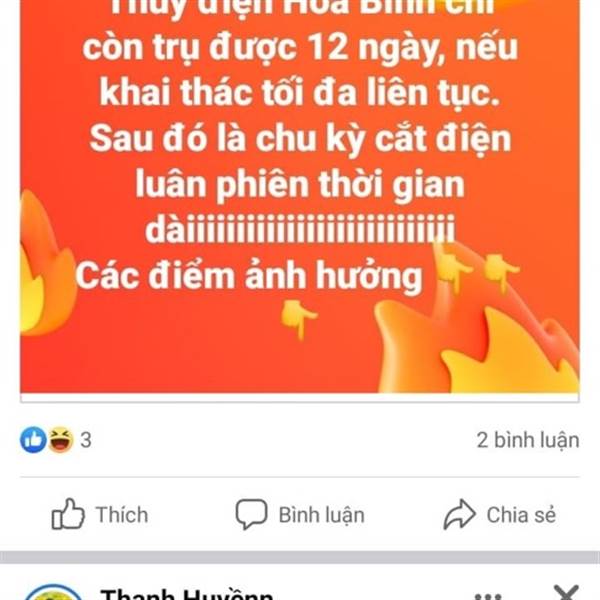Open the red background status post
This screenshot has height=600, width=600.
coord(300,196)
